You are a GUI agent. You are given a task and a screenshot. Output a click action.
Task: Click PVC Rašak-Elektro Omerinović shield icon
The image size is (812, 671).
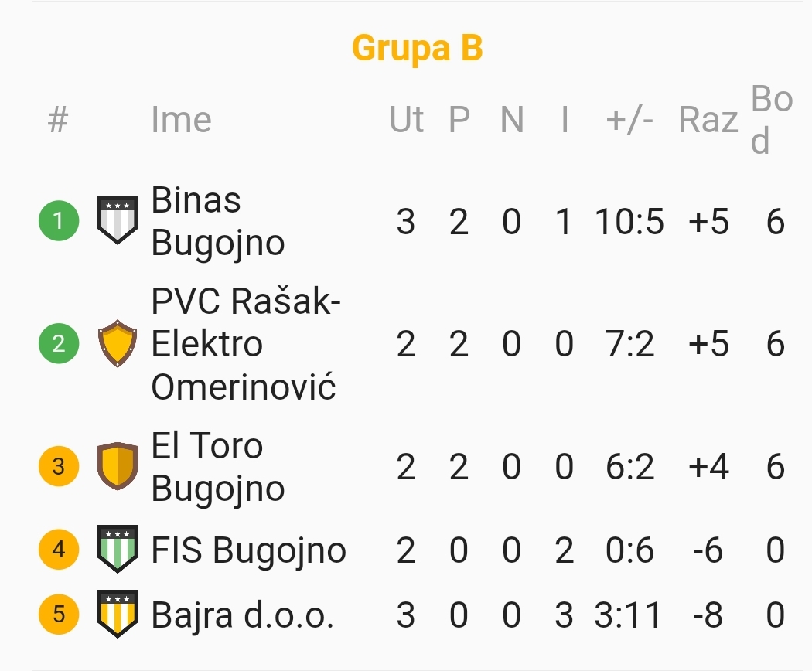118,343
